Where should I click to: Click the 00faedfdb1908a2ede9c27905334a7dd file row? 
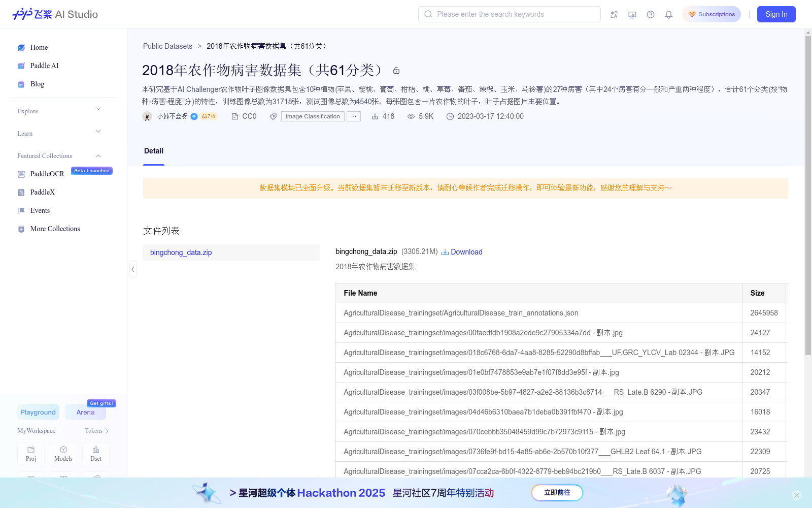[x=539, y=333]
